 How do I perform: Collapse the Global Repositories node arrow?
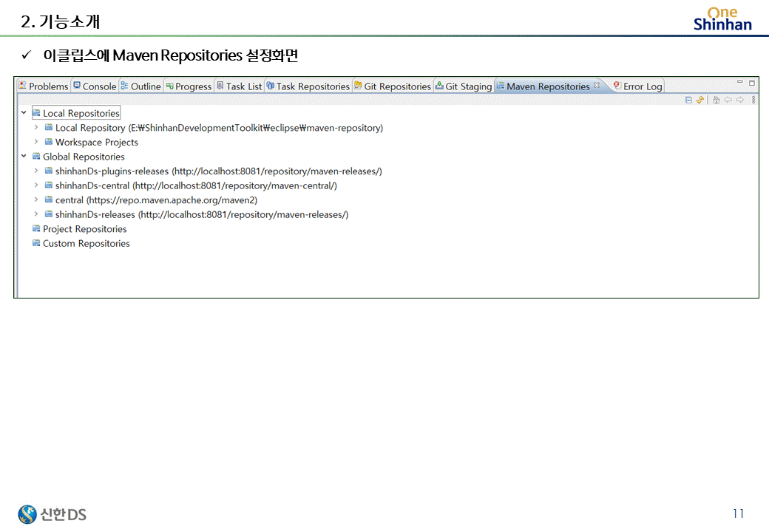(x=24, y=156)
